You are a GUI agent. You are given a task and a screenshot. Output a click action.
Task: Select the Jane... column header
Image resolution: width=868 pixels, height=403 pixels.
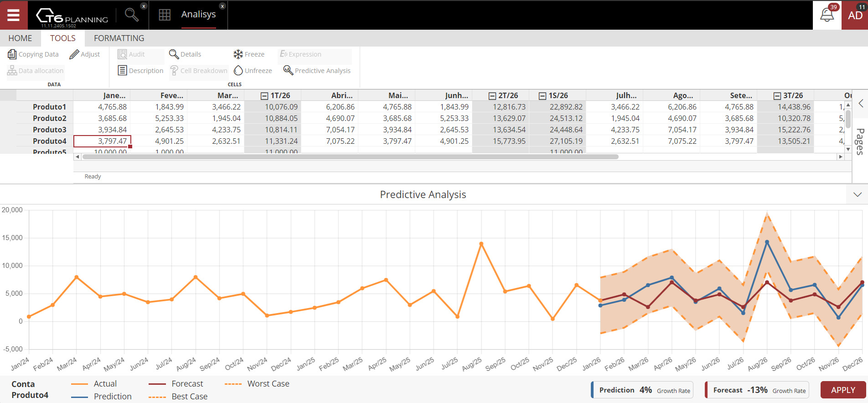click(x=102, y=95)
